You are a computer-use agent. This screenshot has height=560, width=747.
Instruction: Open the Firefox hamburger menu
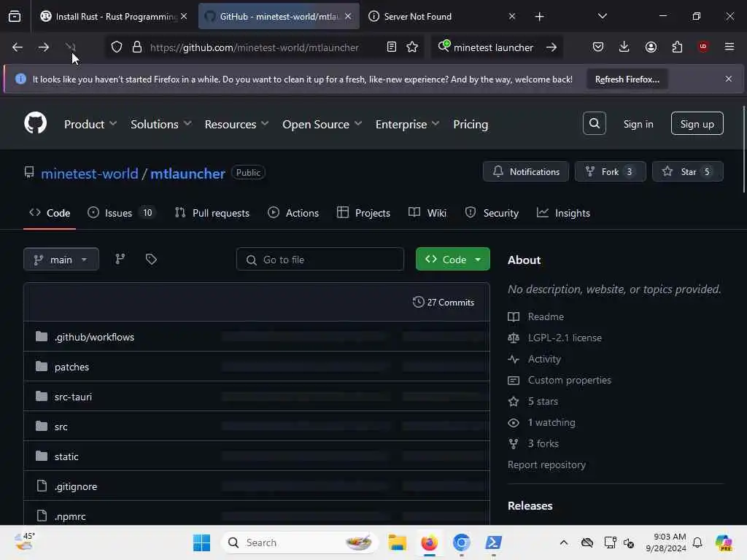click(729, 47)
